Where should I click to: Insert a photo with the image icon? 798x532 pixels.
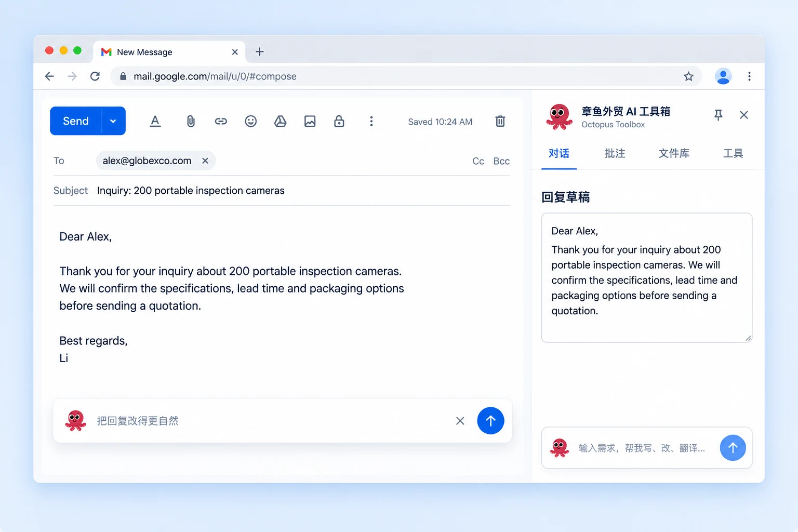pos(310,121)
